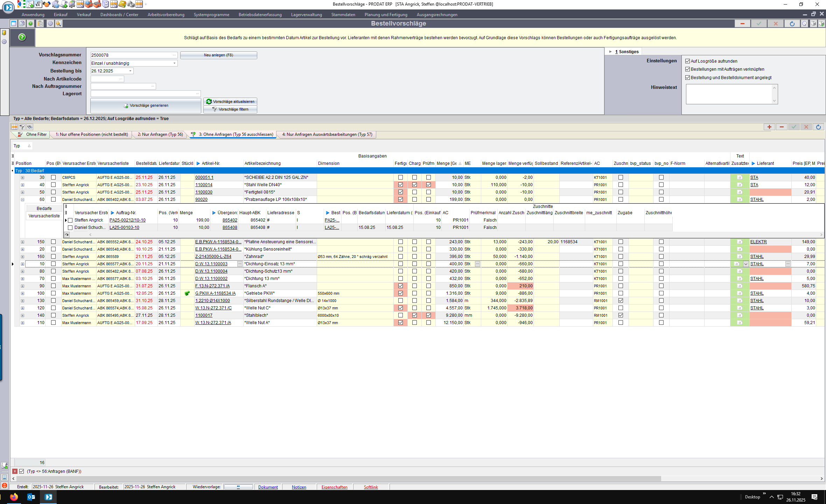Open the Bestellung bis date dropdown
The width and height of the screenshot is (826, 504).
pos(131,71)
